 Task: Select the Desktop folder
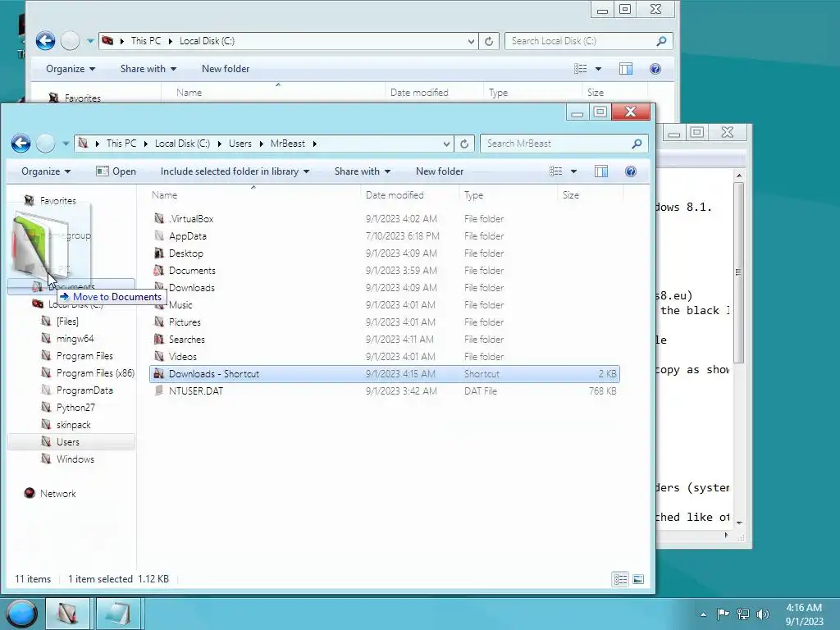click(x=186, y=253)
